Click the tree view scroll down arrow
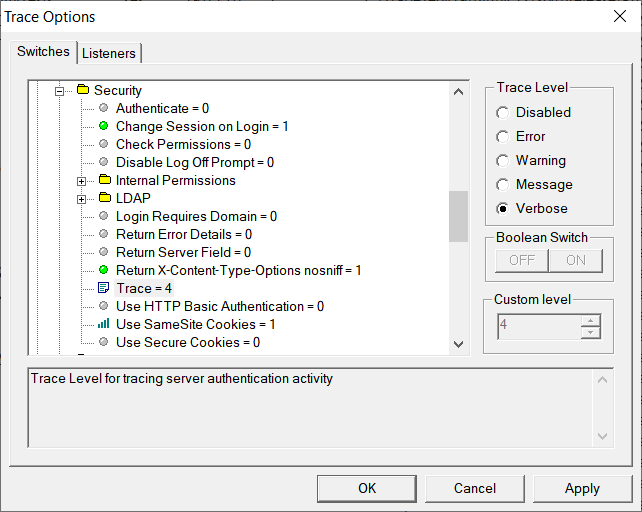 (459, 344)
